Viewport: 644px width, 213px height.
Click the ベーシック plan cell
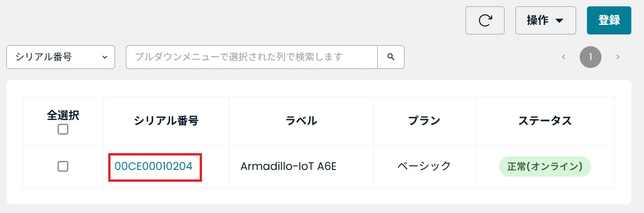click(424, 166)
